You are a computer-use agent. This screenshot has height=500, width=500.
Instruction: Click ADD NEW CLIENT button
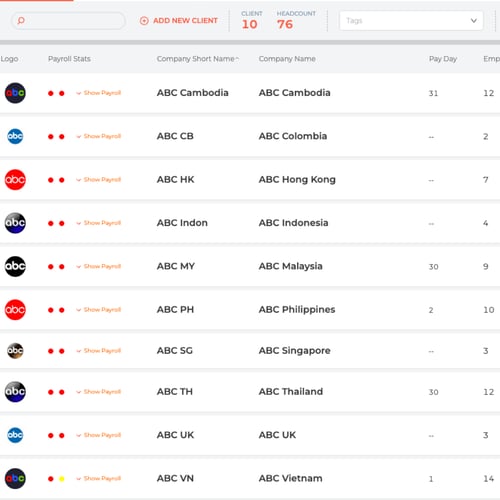pos(179,21)
